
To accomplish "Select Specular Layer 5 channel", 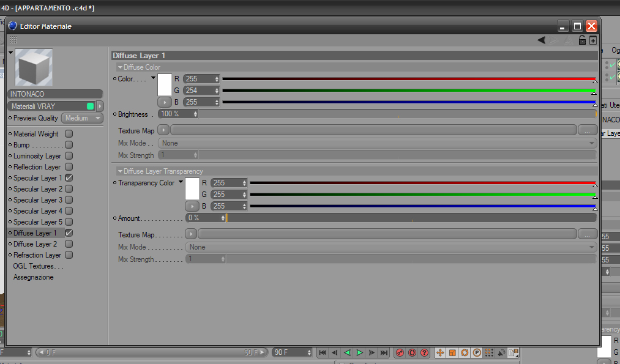I will pos(38,222).
